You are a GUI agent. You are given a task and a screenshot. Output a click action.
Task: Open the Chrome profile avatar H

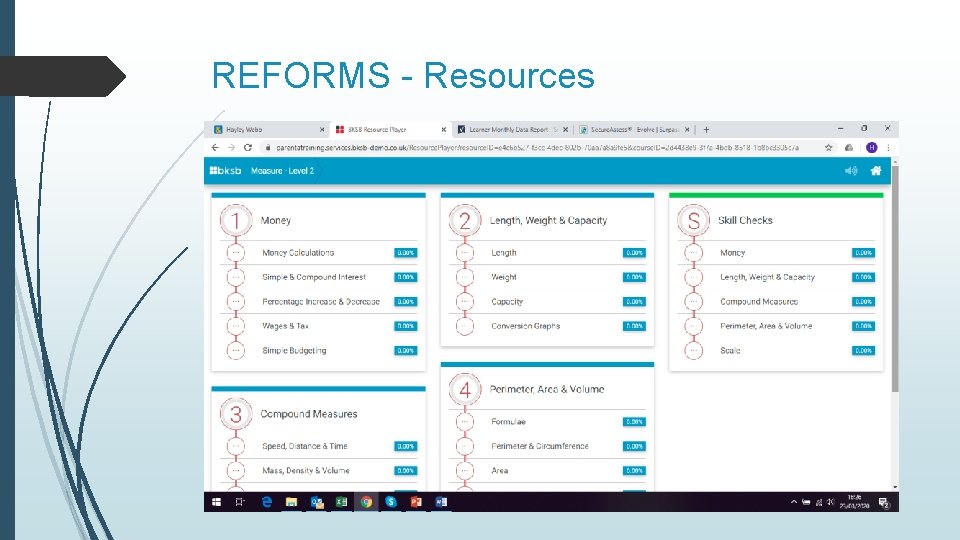[x=871, y=148]
